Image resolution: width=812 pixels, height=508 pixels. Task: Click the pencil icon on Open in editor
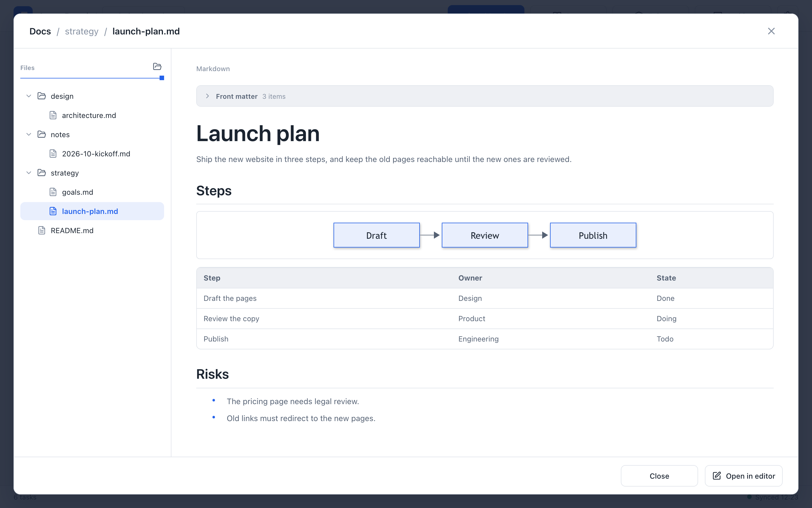pyautogui.click(x=717, y=476)
